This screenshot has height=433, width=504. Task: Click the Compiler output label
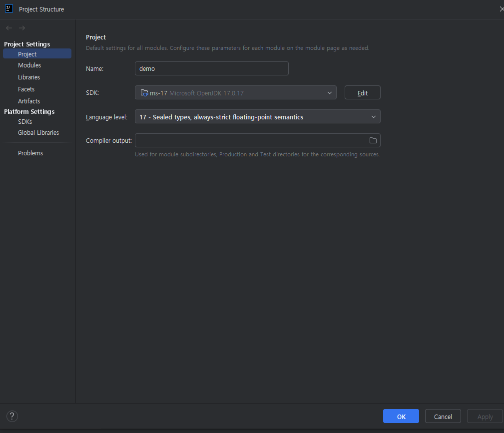click(109, 140)
